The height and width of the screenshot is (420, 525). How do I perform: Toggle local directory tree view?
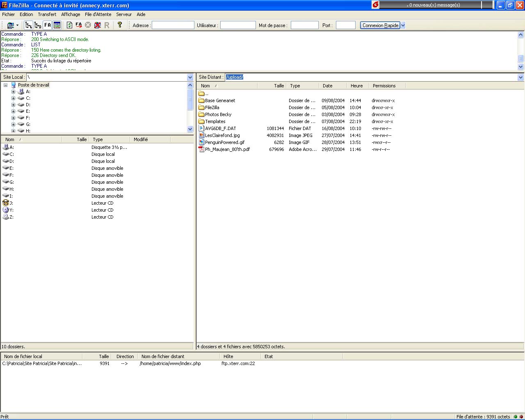click(28, 25)
